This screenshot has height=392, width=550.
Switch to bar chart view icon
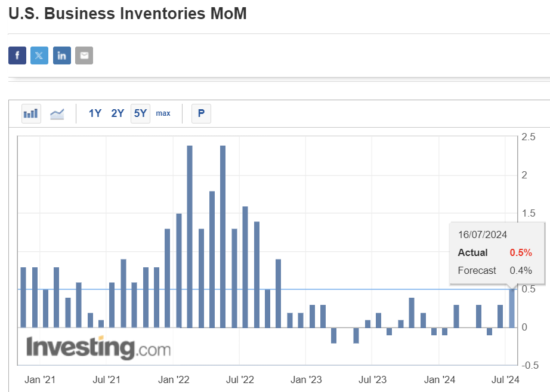coord(31,113)
